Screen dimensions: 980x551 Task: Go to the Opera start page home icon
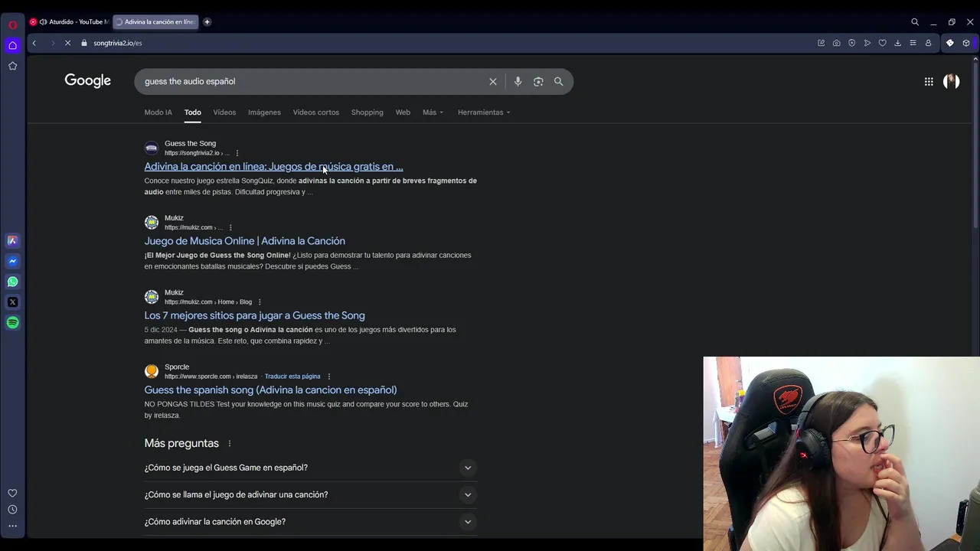click(12, 45)
